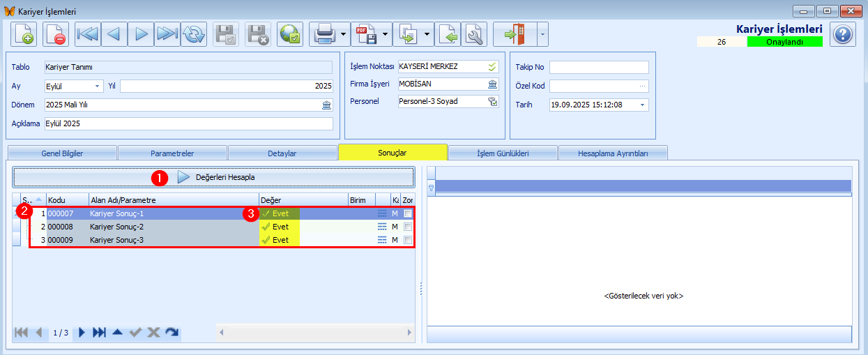Image resolution: width=868 pixels, height=355 pixels.
Task: Open the PDF export dropdown arrow
Action: (x=387, y=34)
